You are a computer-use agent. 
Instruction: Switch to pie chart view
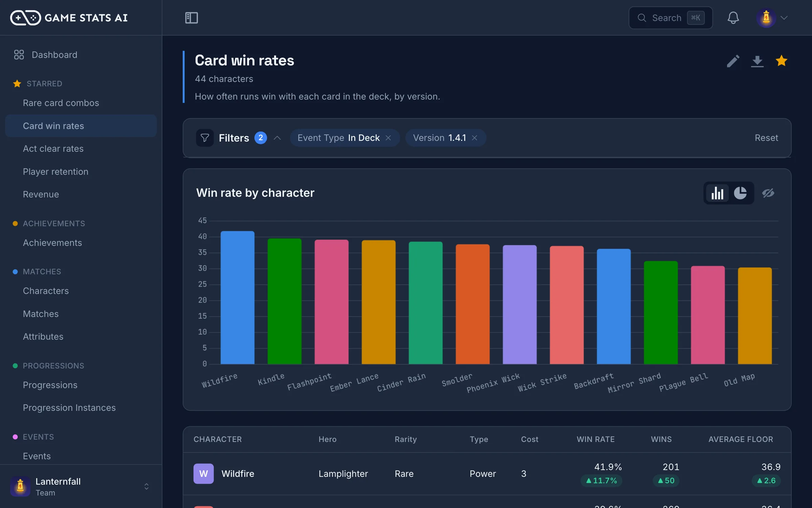pyautogui.click(x=740, y=193)
